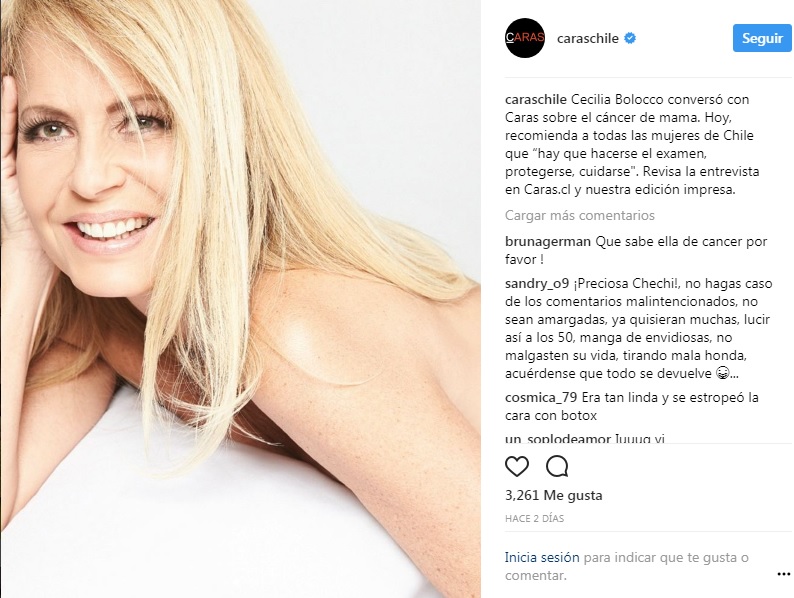Open the HACE 2 DÍAS timestamp link
This screenshot has height=598, width=794.
(x=534, y=519)
